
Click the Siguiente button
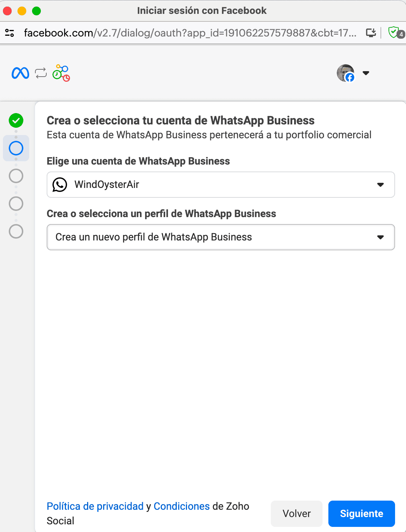[362, 514]
